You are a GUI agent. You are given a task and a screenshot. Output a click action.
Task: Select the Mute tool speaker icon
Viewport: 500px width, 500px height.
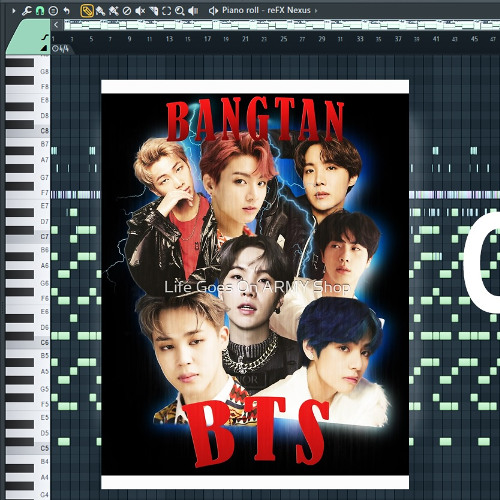tap(140, 11)
